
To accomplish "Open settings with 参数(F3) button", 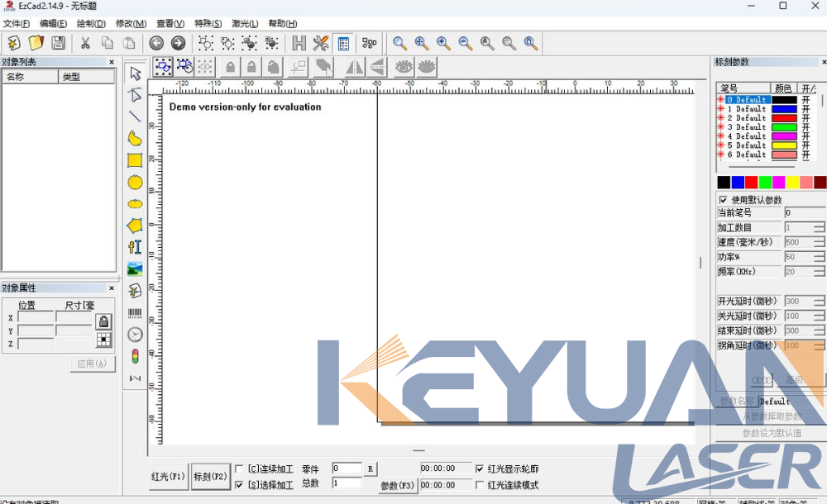I will tap(397, 486).
